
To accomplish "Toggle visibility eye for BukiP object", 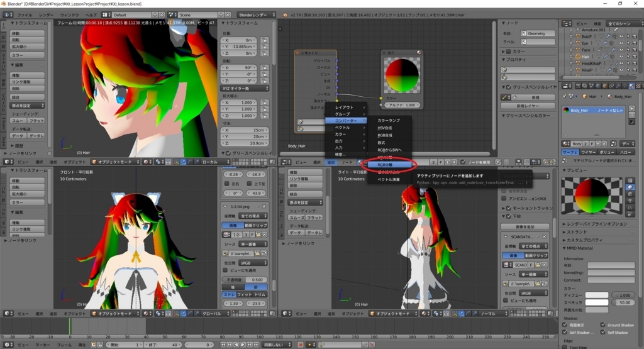I will click(x=621, y=36).
